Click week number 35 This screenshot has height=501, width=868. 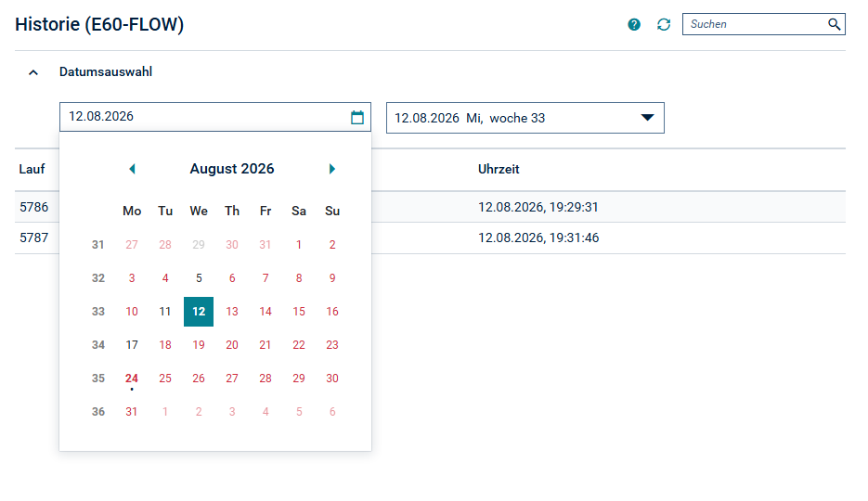tap(98, 379)
